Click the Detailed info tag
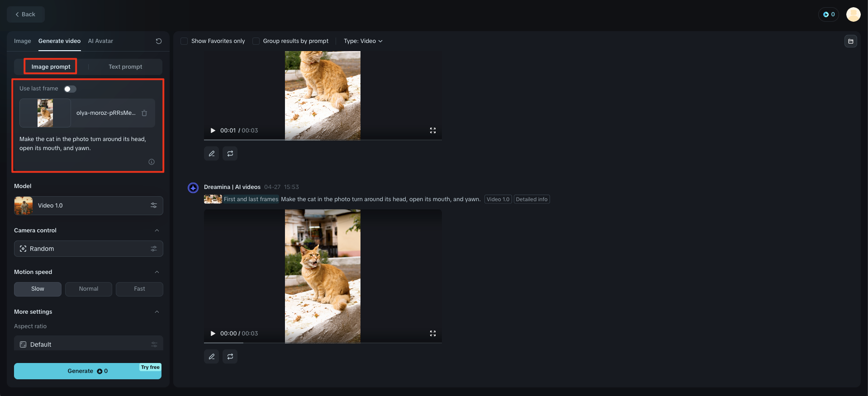 532,199
